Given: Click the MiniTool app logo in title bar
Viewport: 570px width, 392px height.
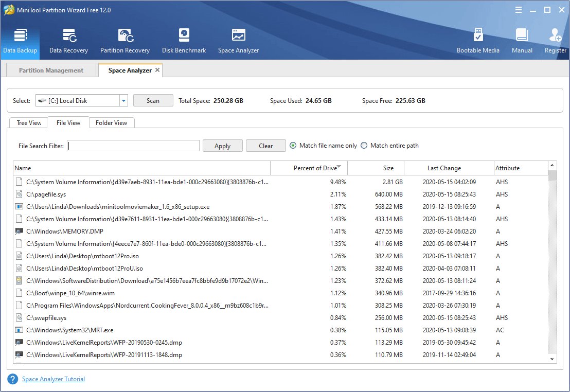Looking at the screenshot, I should click(x=9, y=10).
